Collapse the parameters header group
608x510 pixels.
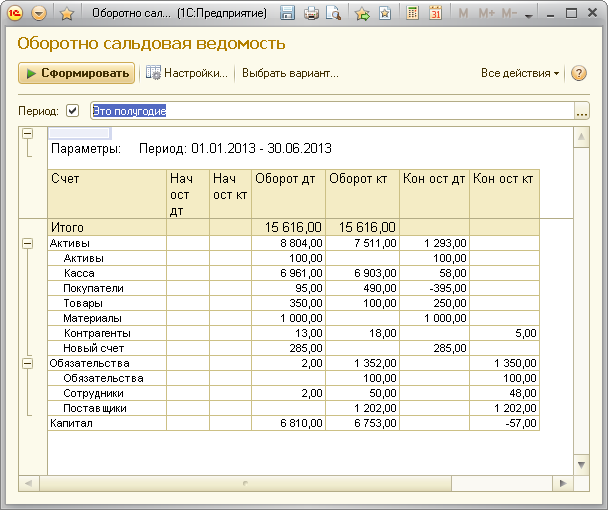coord(27,134)
